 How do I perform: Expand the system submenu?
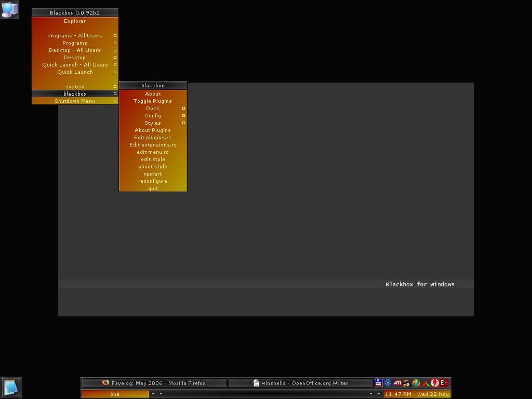coord(75,87)
